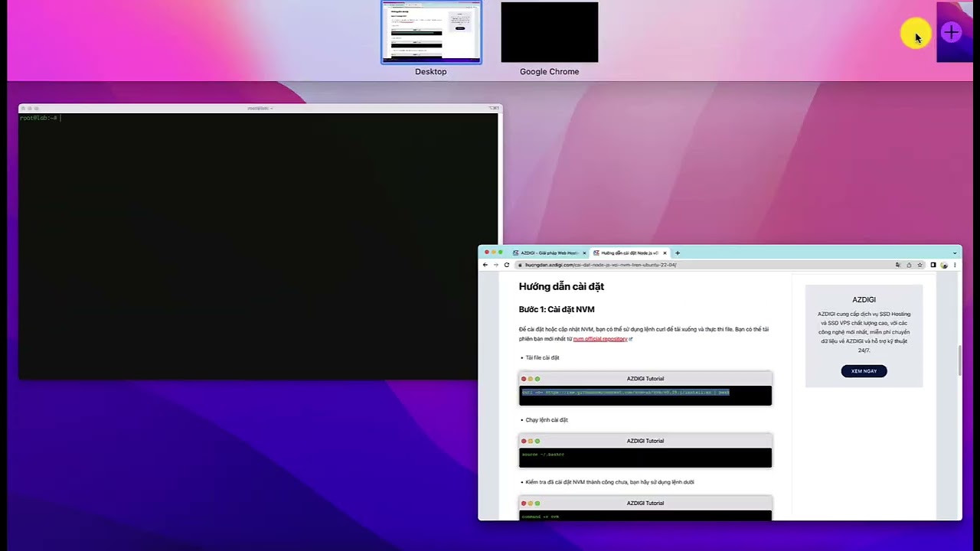Open the Chrome profile avatar
Image resolution: width=980 pixels, height=551 pixels.
944,265
